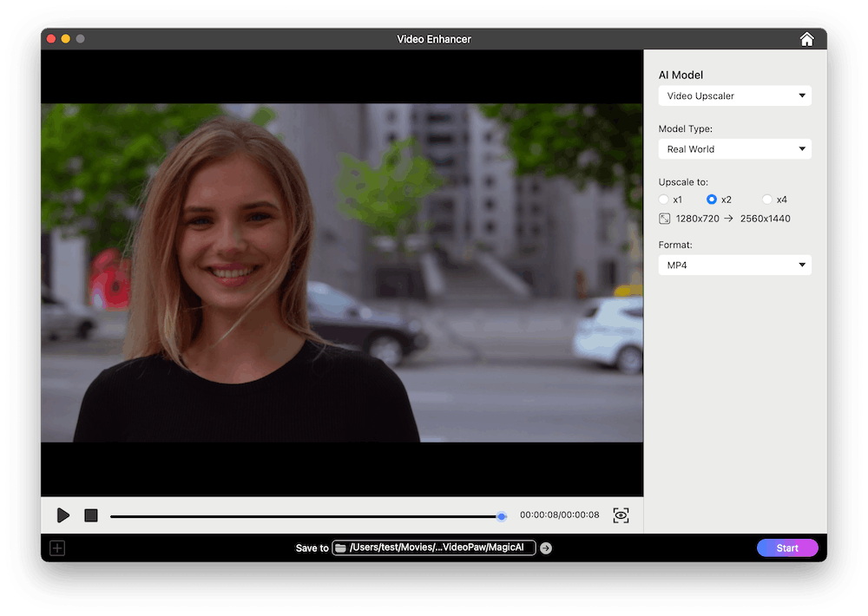Screen dimensions: 868x616
Task: Click the blue playhead handle on timeline
Action: pyautogui.click(x=502, y=516)
